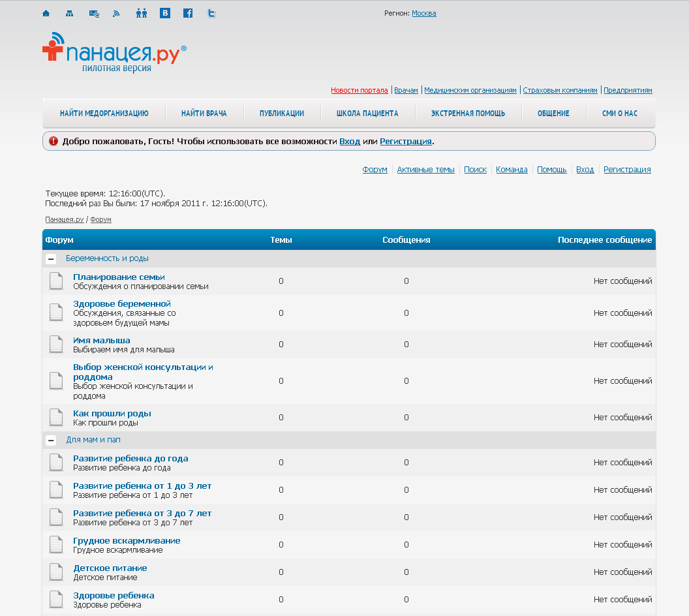This screenshot has width=689, height=616.
Task: Click the page icon beside Планирование семьи
Action: point(56,281)
